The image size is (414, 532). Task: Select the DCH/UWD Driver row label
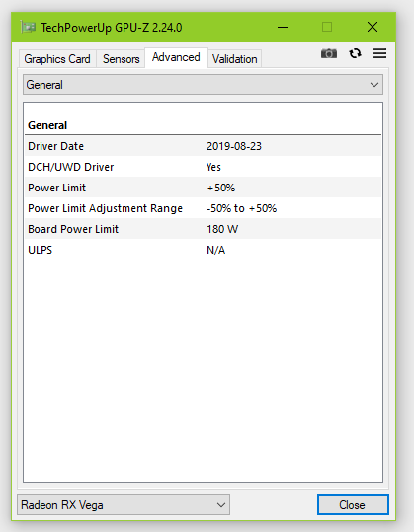click(70, 167)
